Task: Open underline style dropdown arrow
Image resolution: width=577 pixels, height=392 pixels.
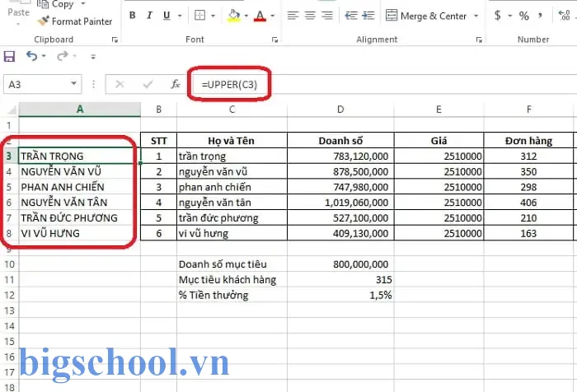Action: coord(180,16)
